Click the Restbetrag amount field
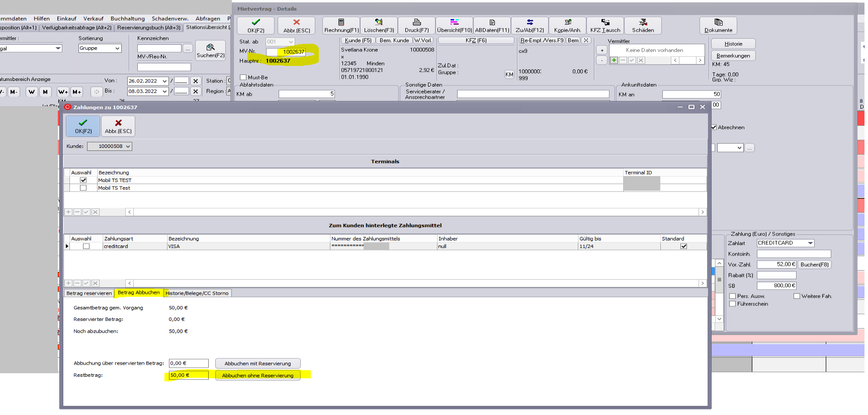Viewport: 868px width, 415px height. (188, 375)
